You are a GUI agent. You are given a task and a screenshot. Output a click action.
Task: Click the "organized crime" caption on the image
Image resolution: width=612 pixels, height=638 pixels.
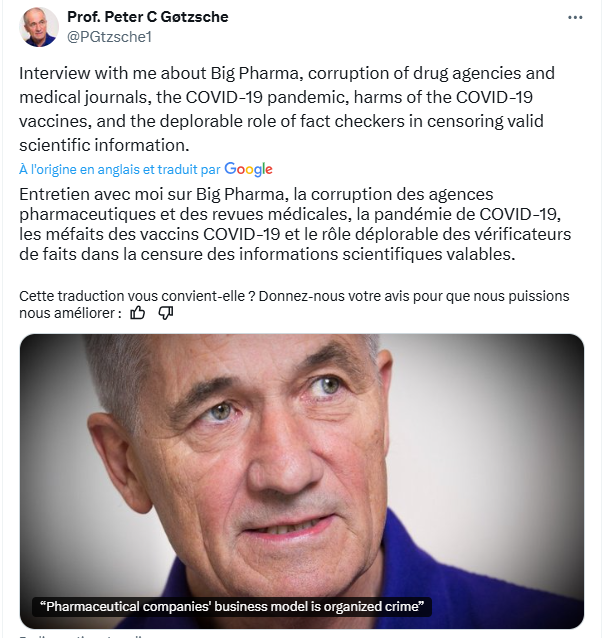point(232,607)
